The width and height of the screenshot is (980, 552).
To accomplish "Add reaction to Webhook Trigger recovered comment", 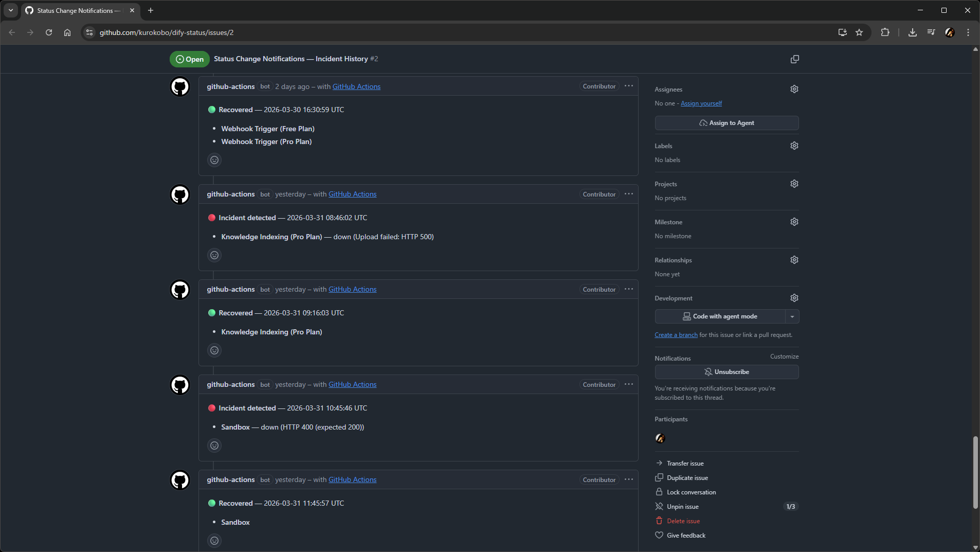I will click(214, 160).
